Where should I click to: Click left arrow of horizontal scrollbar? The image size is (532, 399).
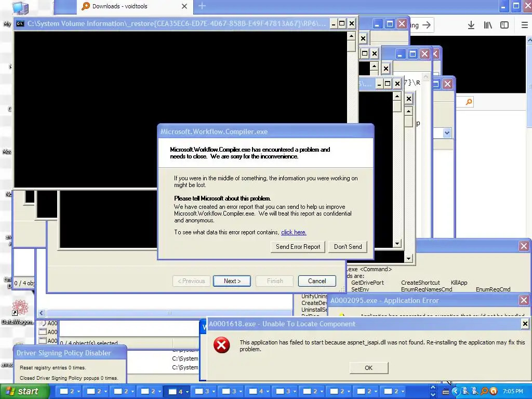[x=42, y=313]
